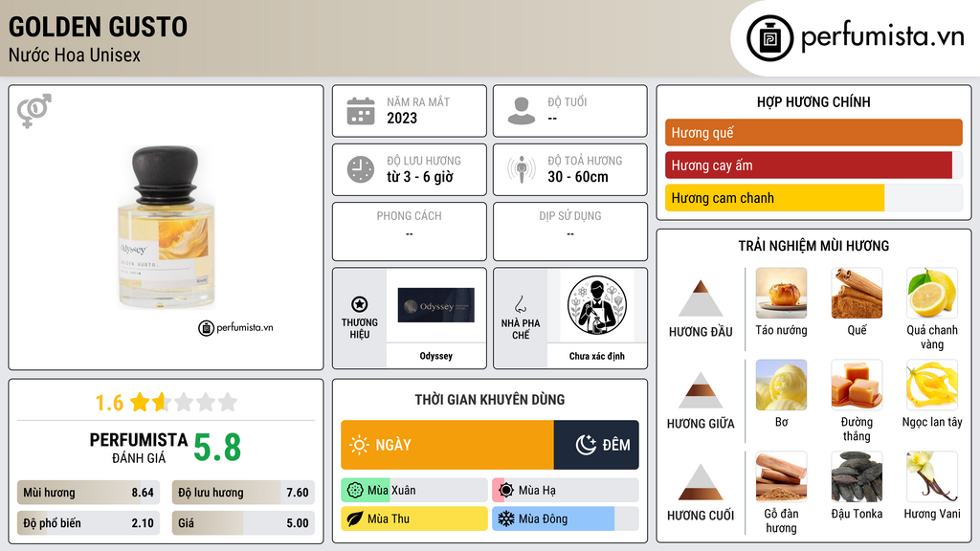This screenshot has width=980, height=551.
Task: Click the Thời gian khuyên dùng heading
Action: [490, 399]
